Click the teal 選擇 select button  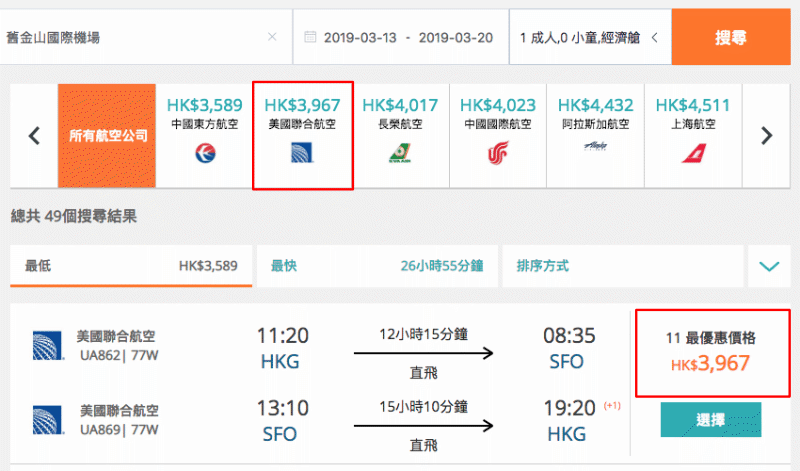click(x=711, y=419)
